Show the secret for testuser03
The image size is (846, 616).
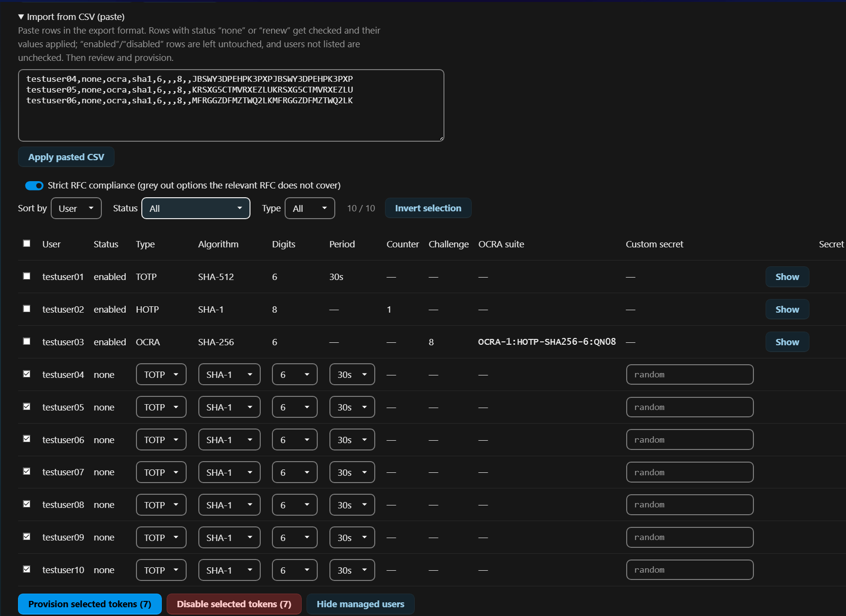coord(787,342)
